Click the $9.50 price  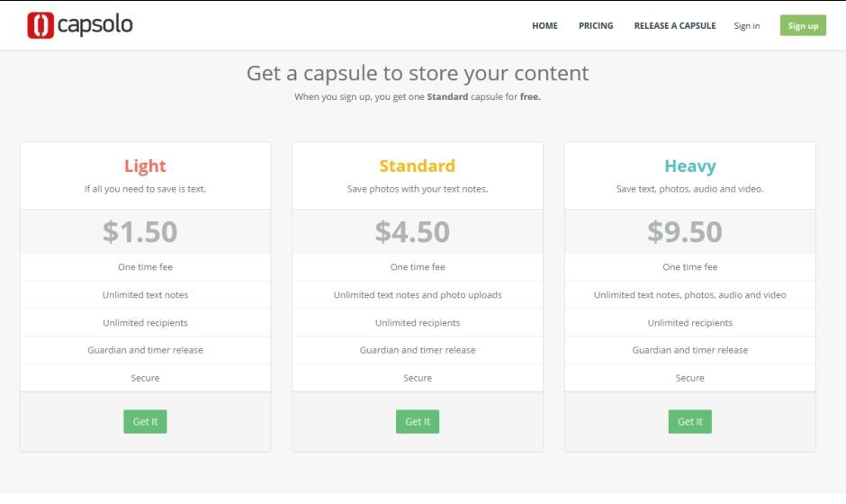pyautogui.click(x=685, y=231)
